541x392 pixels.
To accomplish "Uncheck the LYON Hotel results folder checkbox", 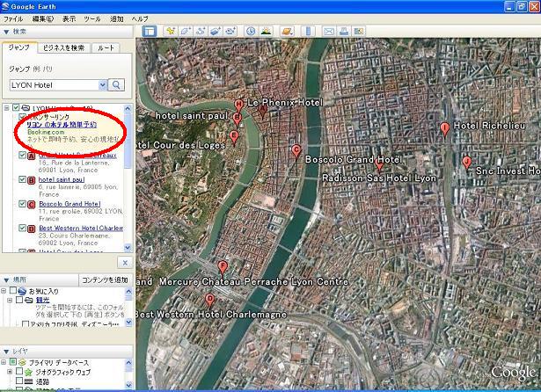I will click(16, 107).
